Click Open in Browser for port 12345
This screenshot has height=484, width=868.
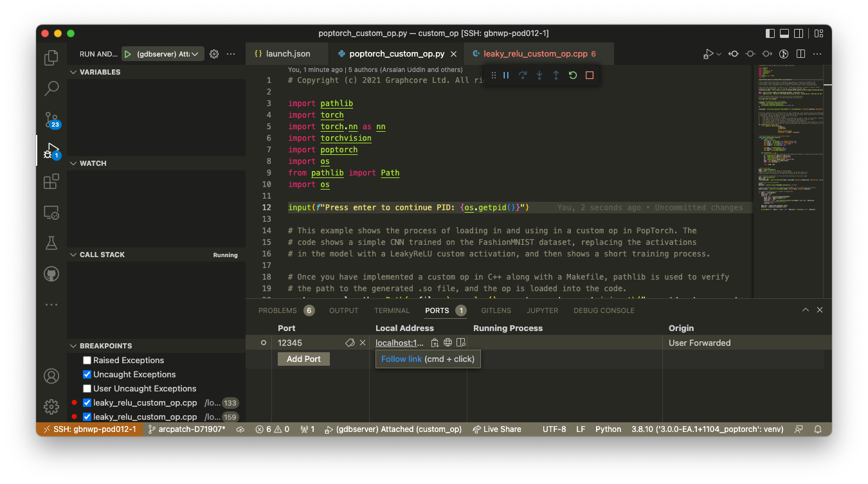[x=447, y=342]
